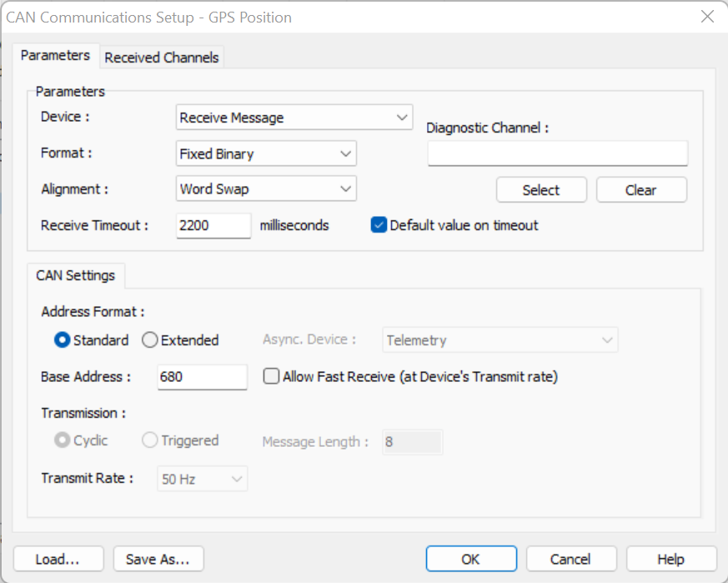This screenshot has width=728, height=583.
Task: Toggle Default value on timeout checkbox
Action: tap(379, 225)
